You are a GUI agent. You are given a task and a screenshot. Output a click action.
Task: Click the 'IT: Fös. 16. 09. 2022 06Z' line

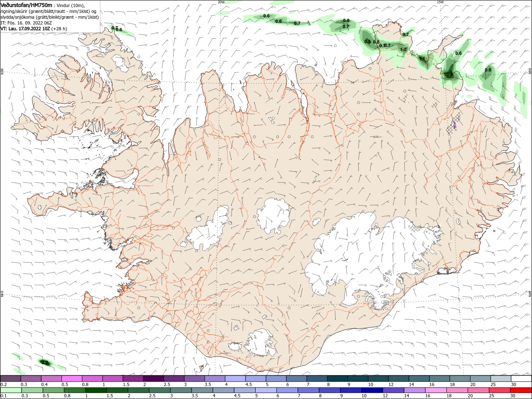pos(26,23)
